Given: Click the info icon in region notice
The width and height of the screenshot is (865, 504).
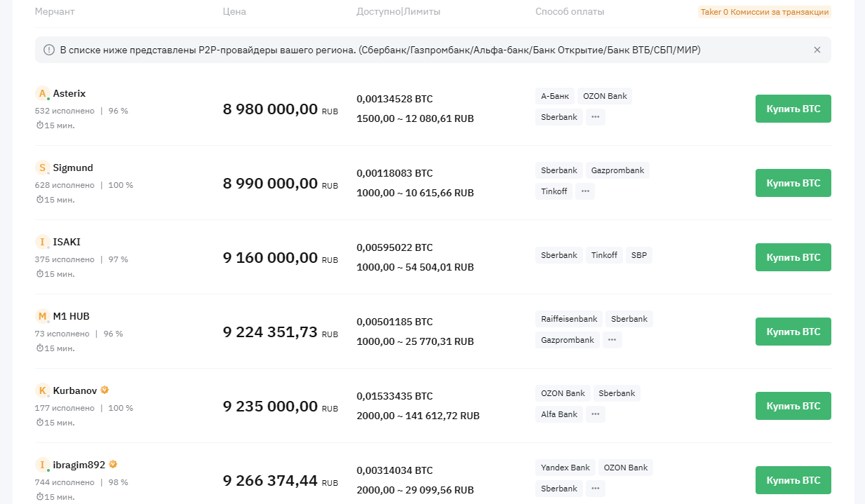Looking at the screenshot, I should pos(49,50).
